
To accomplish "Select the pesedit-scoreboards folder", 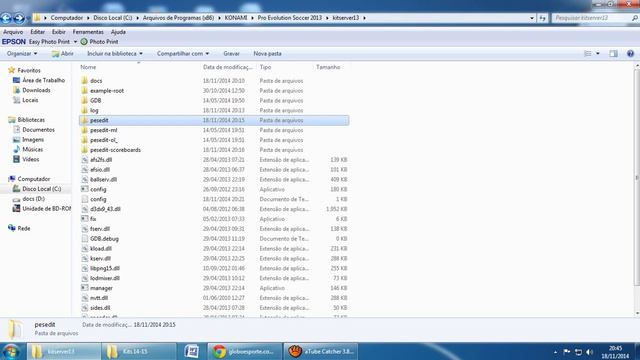I will click(115, 150).
